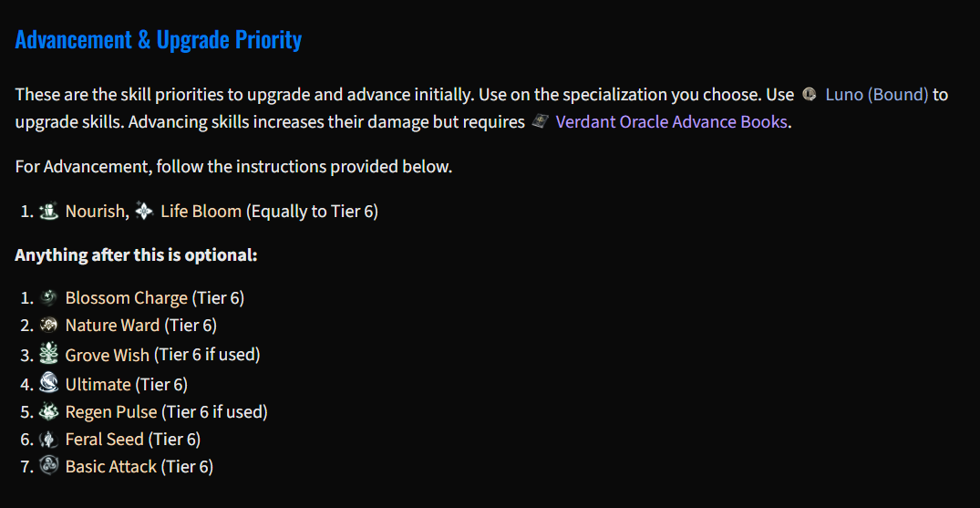Open the Life Bloom skill link
This screenshot has height=508, width=980.
[x=201, y=213]
